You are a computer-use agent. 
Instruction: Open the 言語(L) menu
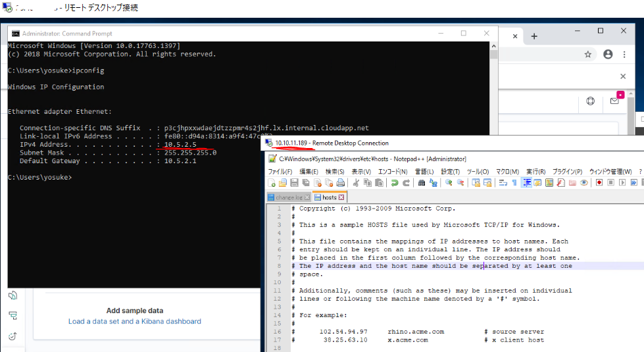424,172
